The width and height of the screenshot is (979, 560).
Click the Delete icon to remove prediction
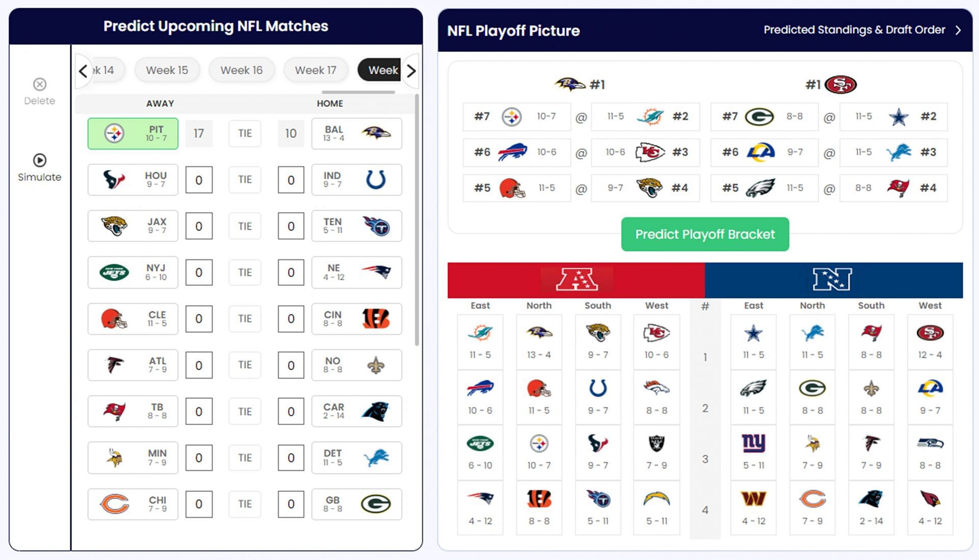pos(38,84)
